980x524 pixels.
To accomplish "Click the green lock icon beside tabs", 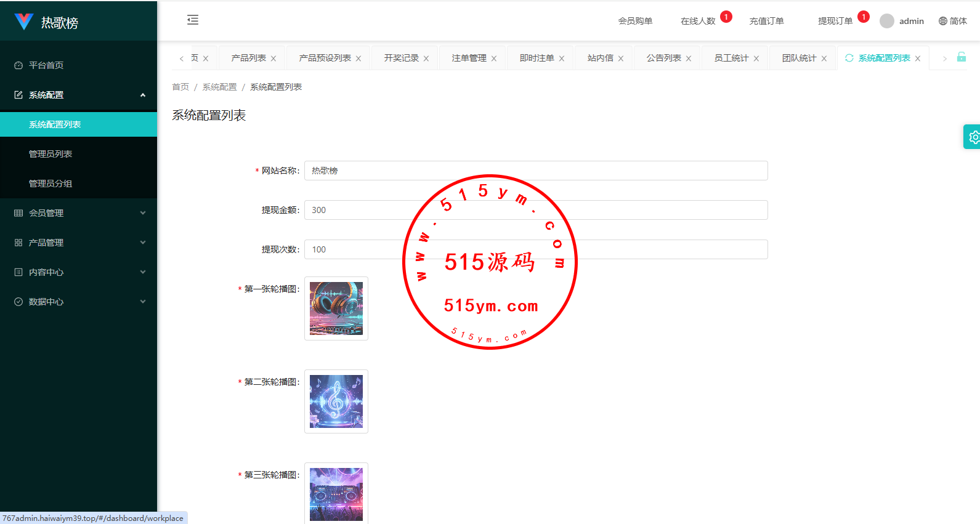I will pos(962,57).
